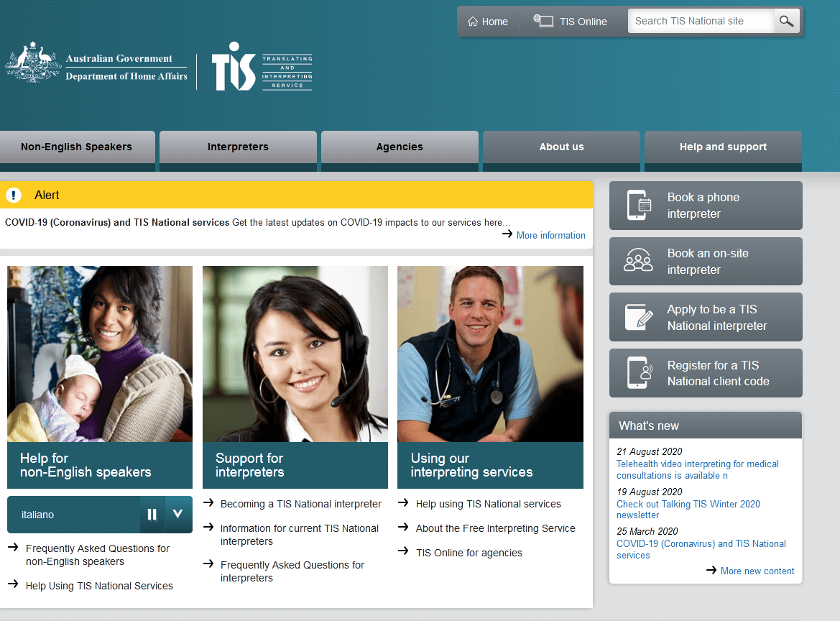The width and height of the screenshot is (840, 621).
Task: Open the More new content link
Action: click(757, 571)
